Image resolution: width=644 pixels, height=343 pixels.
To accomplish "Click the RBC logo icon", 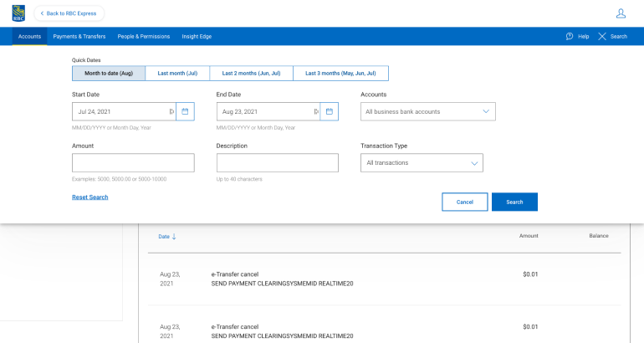I will click(x=18, y=13).
